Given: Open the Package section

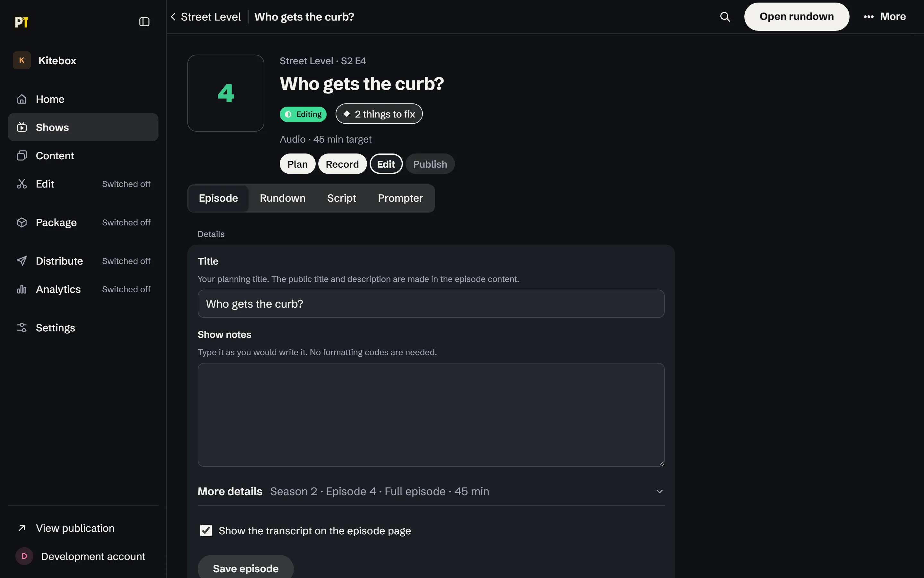Looking at the screenshot, I should [x=83, y=223].
